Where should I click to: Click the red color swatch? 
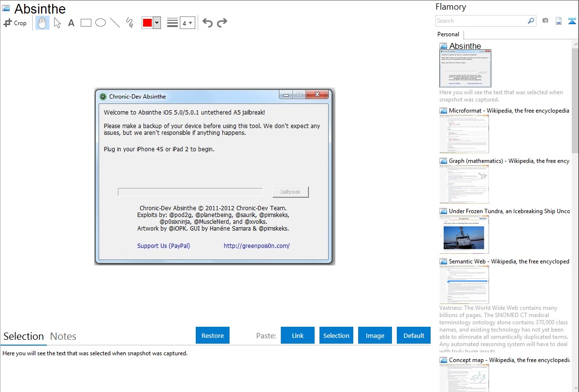point(147,23)
